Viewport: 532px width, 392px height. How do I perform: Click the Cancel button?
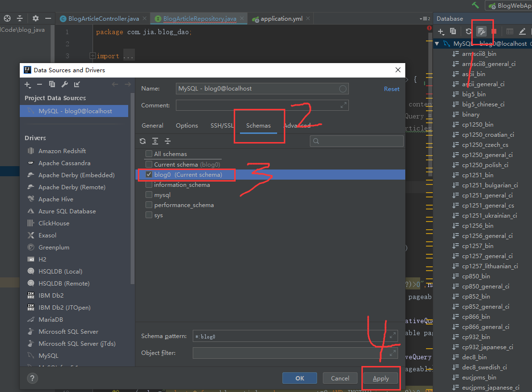click(x=340, y=378)
